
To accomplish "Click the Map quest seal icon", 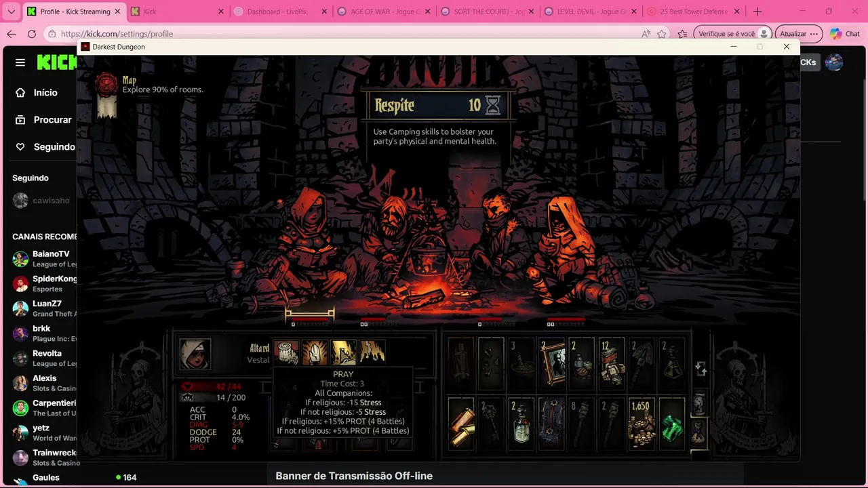I will [x=106, y=84].
